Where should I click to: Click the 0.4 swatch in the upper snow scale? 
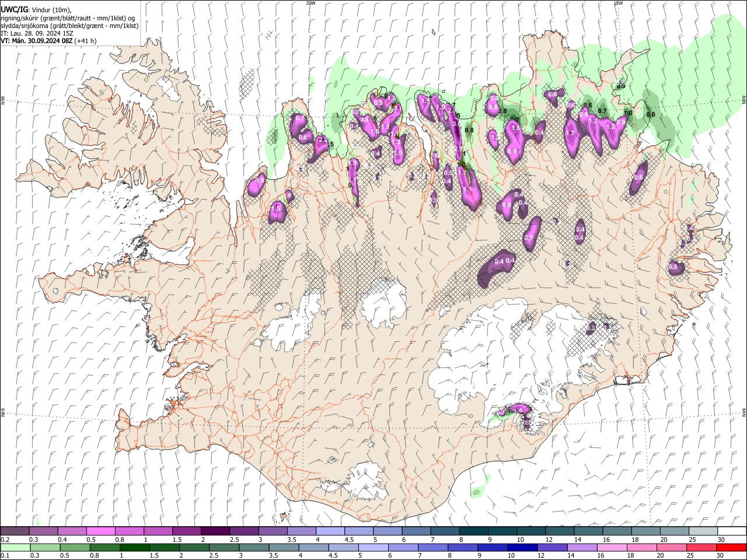pos(72,531)
